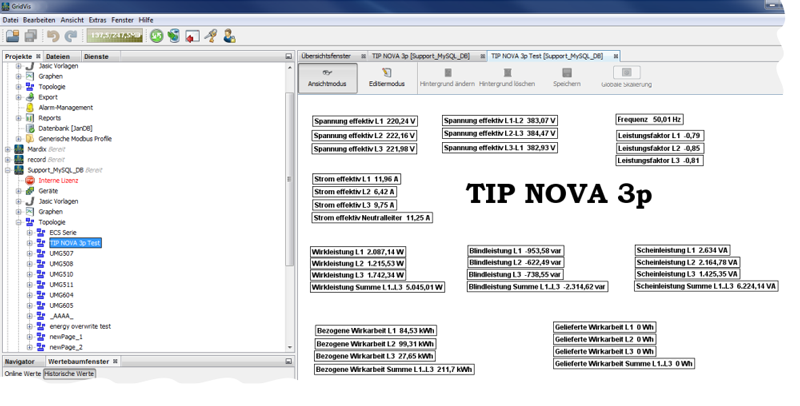Collapse the Support_MySQL_DB project node

coord(8,170)
